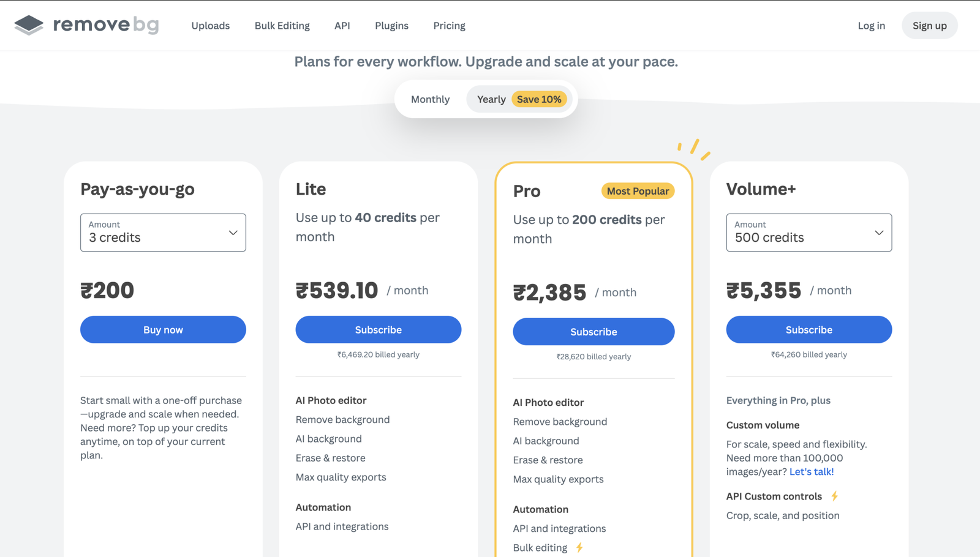Subscribe to the Lite plan
Viewport: 980px width, 557px height.
click(379, 330)
